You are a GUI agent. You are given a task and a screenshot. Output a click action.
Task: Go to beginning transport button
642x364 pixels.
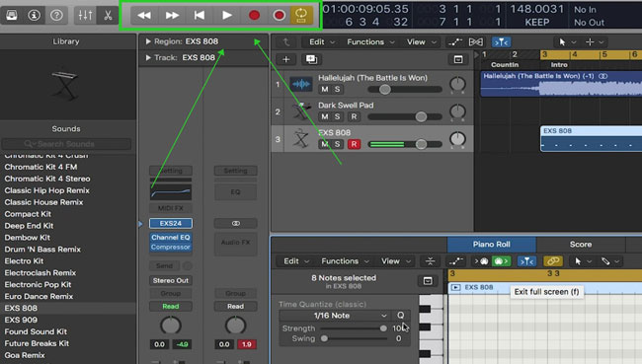pyautogui.click(x=200, y=15)
